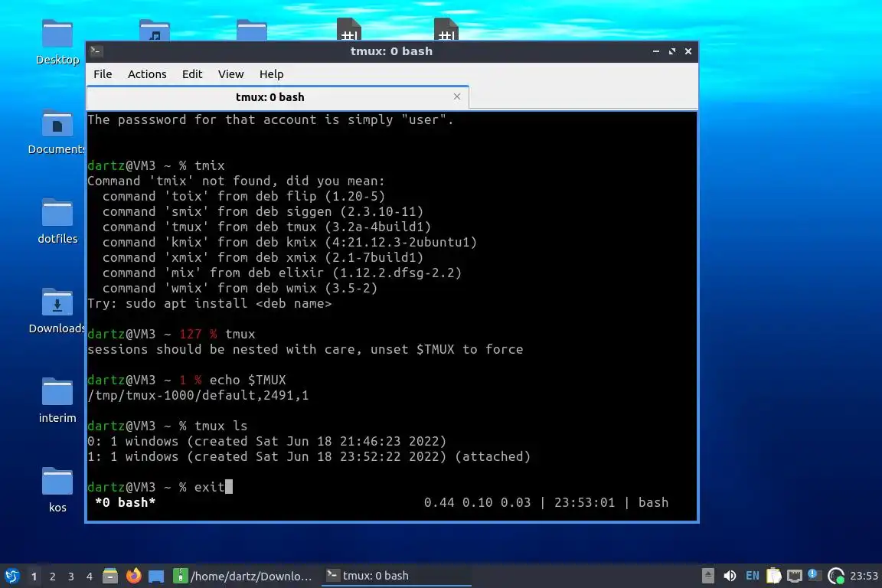The height and width of the screenshot is (588, 882).
Task: Switch to workspace 4
Action: pyautogui.click(x=90, y=577)
